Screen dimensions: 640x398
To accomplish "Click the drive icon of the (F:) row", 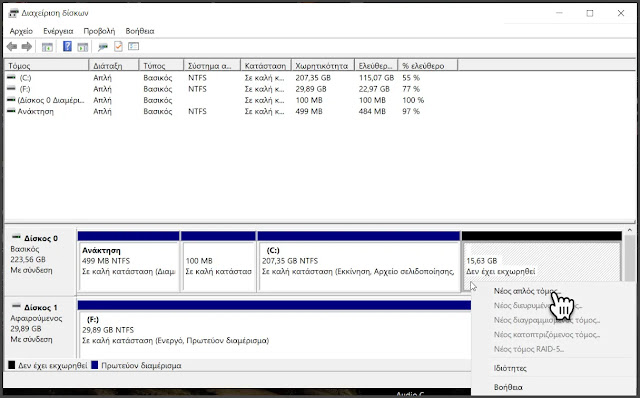I will [x=11, y=88].
